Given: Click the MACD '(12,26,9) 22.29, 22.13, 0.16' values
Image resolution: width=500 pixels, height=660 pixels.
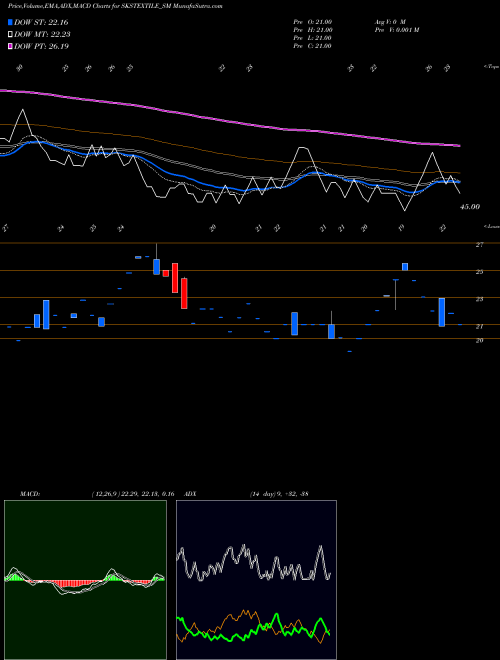Looking at the screenshot, I should (x=133, y=494).
